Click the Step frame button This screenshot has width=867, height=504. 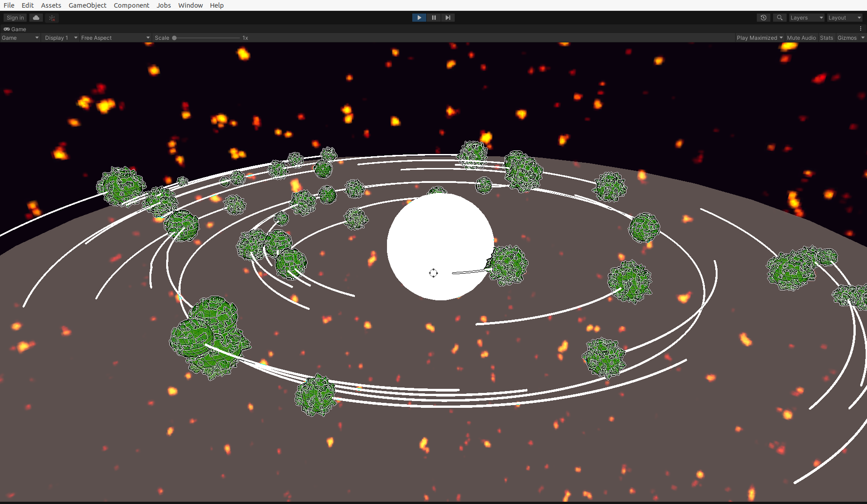point(447,18)
